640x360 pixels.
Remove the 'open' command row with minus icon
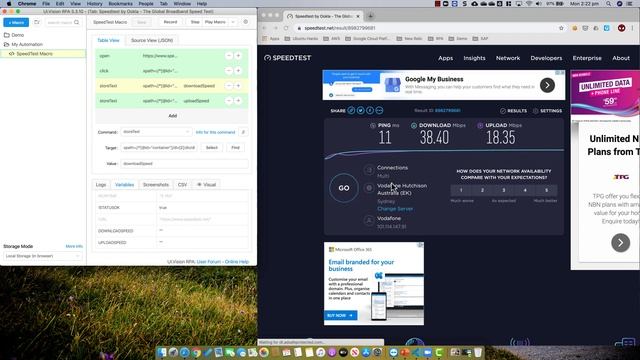coord(229,56)
